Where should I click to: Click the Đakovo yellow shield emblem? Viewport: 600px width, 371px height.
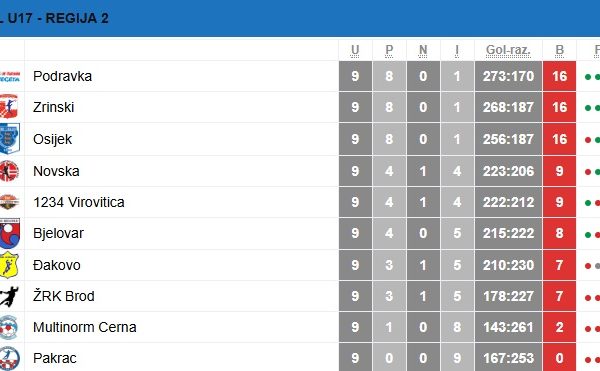point(9,265)
